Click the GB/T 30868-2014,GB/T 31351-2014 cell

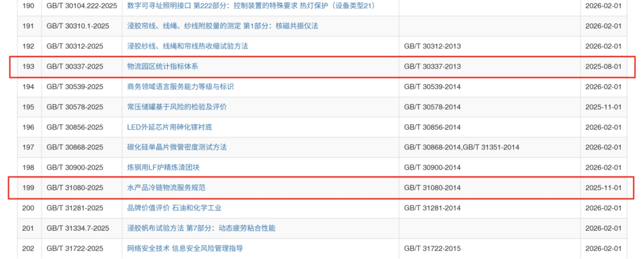coord(461,147)
